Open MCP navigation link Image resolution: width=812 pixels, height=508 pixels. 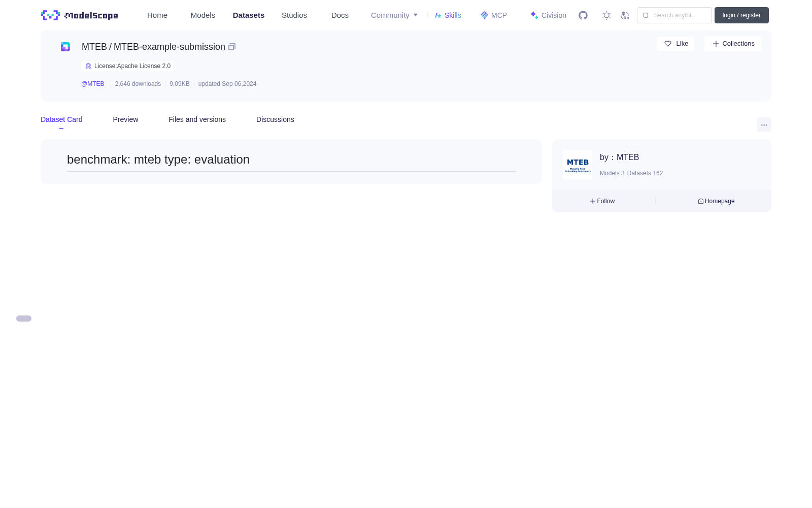(493, 15)
